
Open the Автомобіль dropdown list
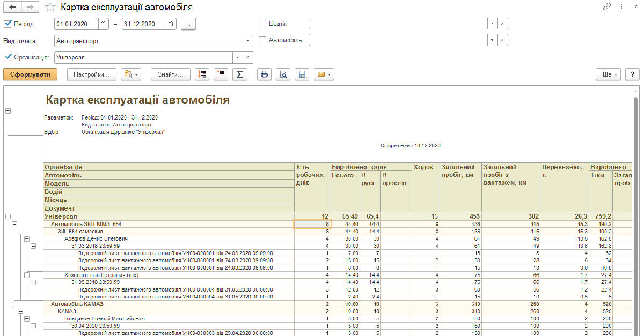pyautogui.click(x=493, y=40)
